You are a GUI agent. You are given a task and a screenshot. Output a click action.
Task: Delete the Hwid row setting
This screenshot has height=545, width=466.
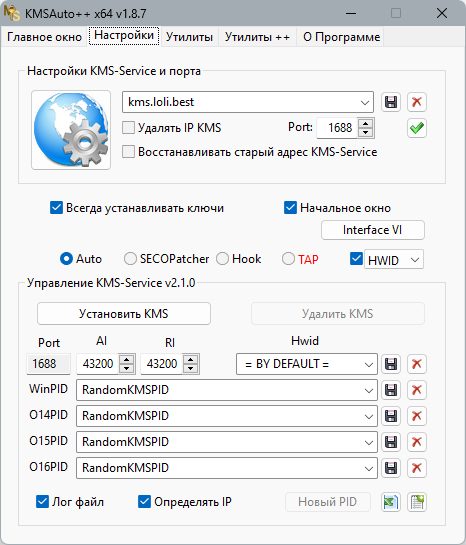[417, 364]
